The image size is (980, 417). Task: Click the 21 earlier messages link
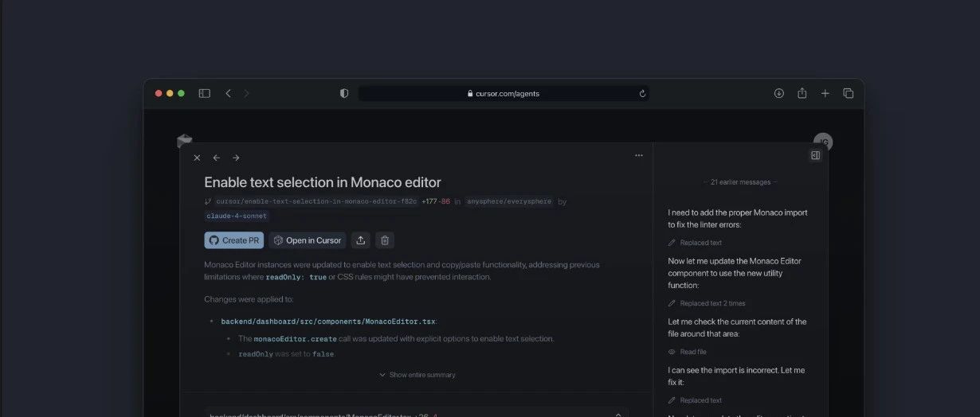pyautogui.click(x=740, y=182)
